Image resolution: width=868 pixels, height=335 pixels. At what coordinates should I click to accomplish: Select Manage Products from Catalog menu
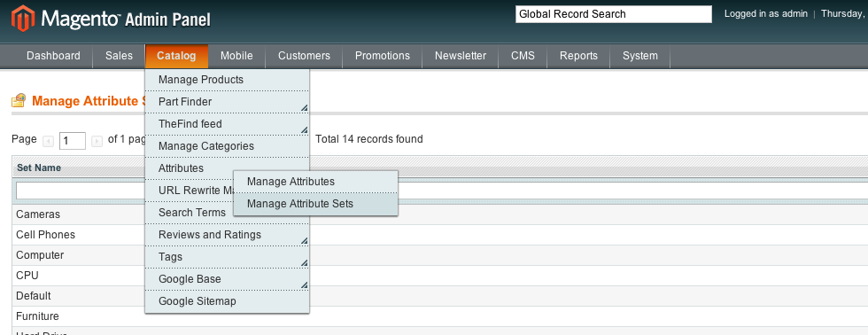click(227, 80)
